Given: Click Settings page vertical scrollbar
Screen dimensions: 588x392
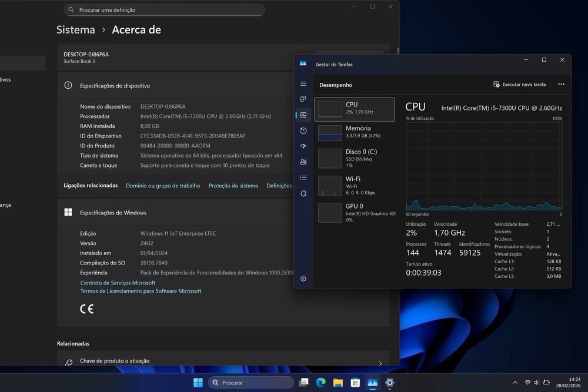Looking at the screenshot, I should tap(397, 50).
